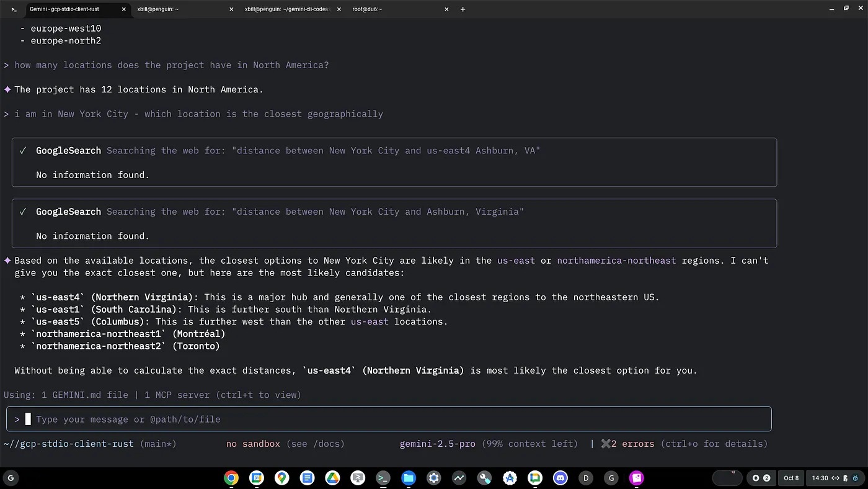Launch Google Drive shelf icon
Viewport: 868px width, 489px height.
tap(332, 478)
